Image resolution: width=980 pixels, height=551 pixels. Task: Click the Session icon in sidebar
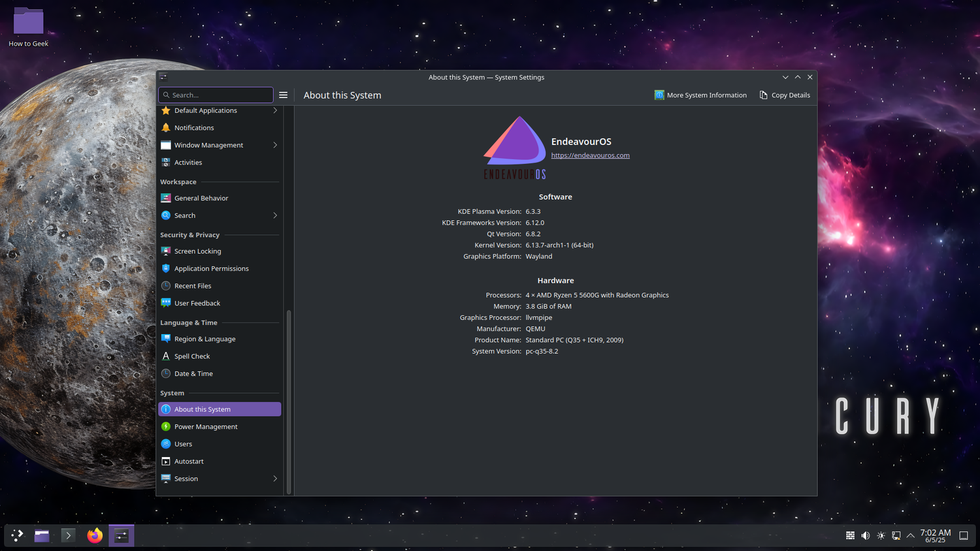coord(166,479)
